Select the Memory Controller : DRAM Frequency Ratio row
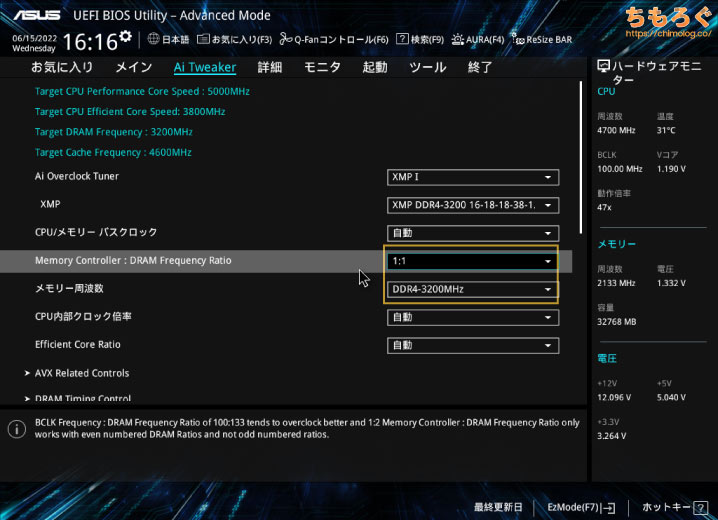This screenshot has height=520, width=718. 286,261
